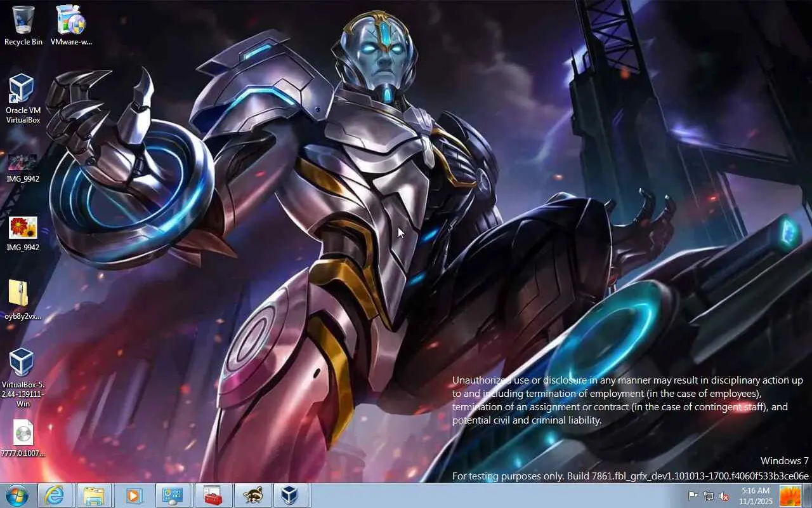The image size is (812, 508).
Task: Open the Windows Start menu orb
Action: 17,495
